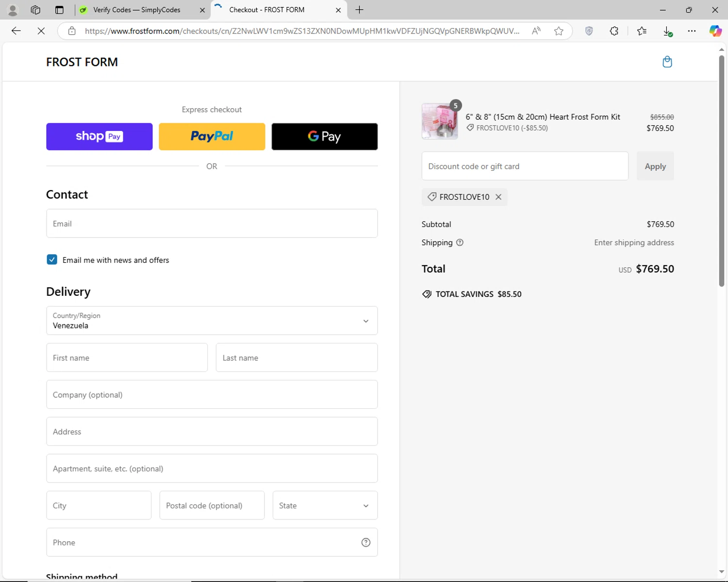The height and width of the screenshot is (582, 728).
Task: Click the First name field
Action: 127,358
